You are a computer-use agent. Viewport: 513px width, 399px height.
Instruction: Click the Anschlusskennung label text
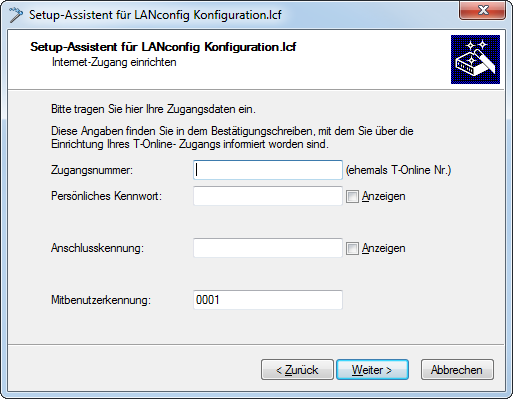click(x=97, y=248)
